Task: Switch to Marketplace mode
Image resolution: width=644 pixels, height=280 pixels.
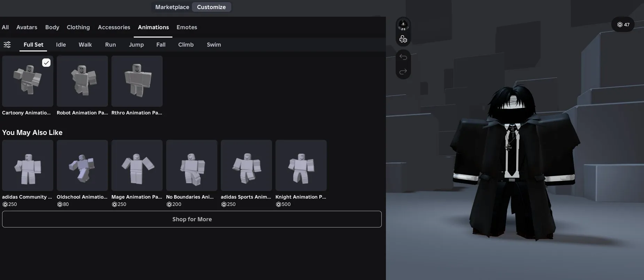Action: tap(172, 7)
